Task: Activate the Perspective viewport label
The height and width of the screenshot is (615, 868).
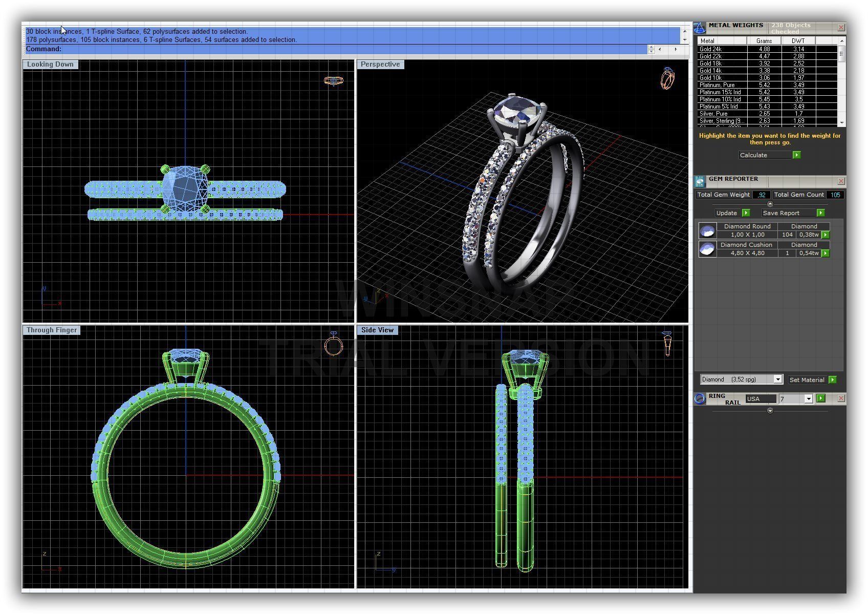Action: 380,64
